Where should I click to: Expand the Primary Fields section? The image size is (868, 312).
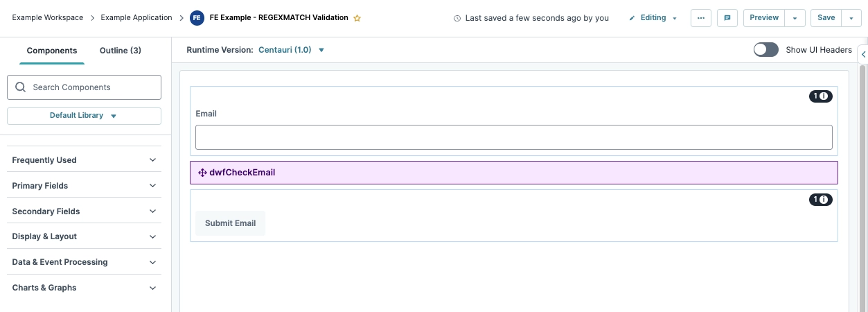pyautogui.click(x=84, y=185)
